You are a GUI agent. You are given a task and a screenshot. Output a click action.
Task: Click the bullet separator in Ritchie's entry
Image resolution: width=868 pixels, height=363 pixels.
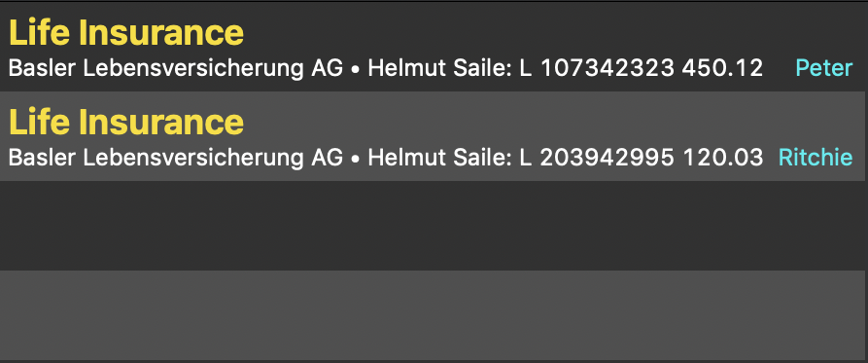356,159
